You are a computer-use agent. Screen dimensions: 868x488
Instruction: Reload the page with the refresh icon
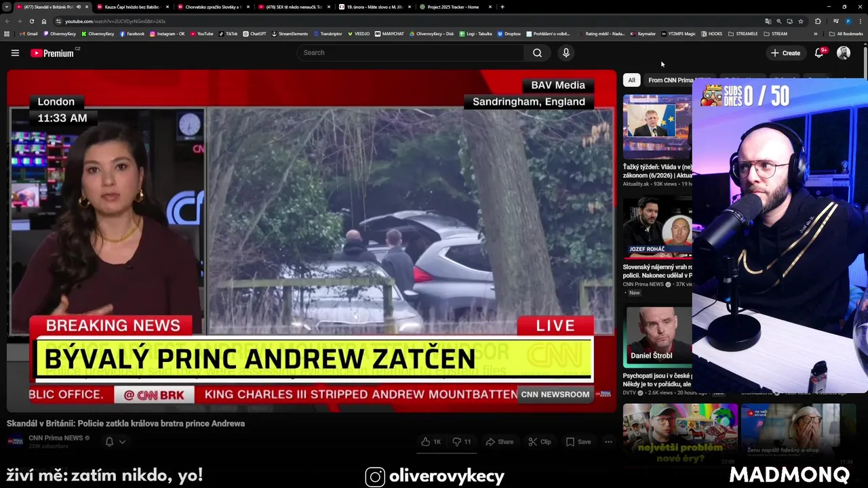[x=32, y=21]
